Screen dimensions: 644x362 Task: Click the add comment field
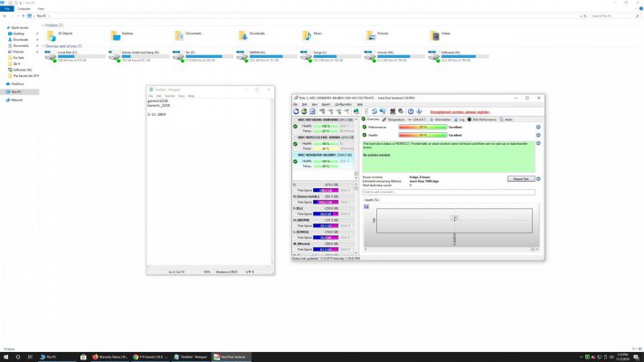449,192
